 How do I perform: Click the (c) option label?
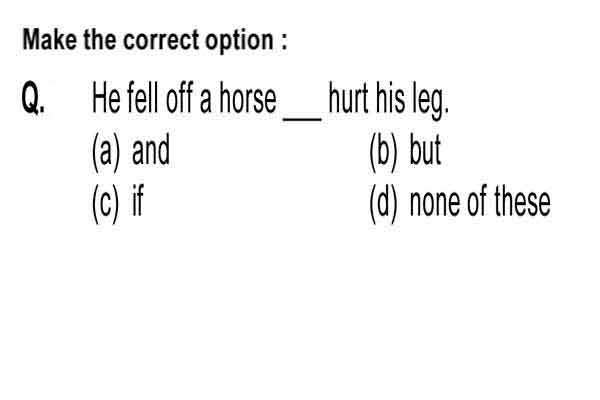105,203
